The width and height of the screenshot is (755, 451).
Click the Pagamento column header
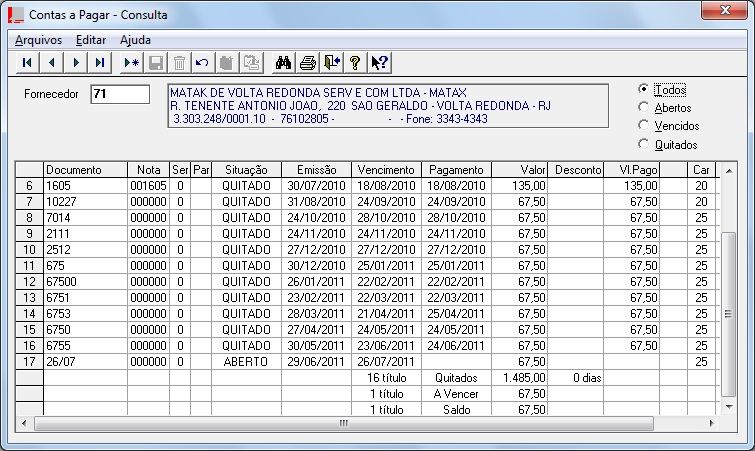tap(456, 170)
